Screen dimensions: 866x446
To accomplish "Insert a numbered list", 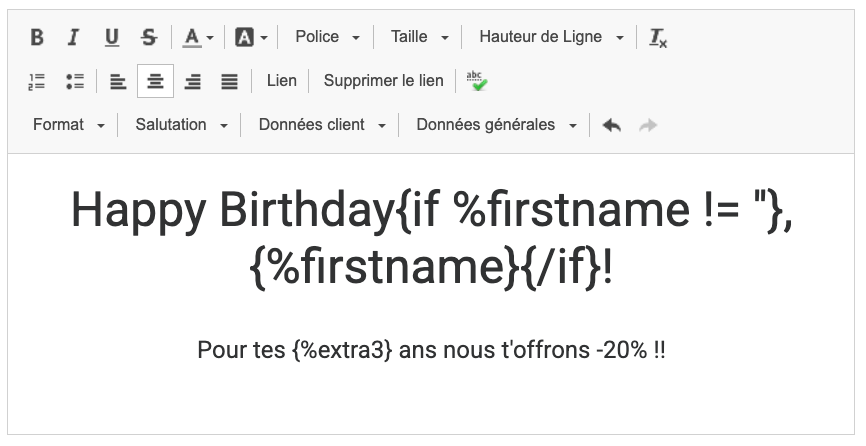I will coord(37,81).
